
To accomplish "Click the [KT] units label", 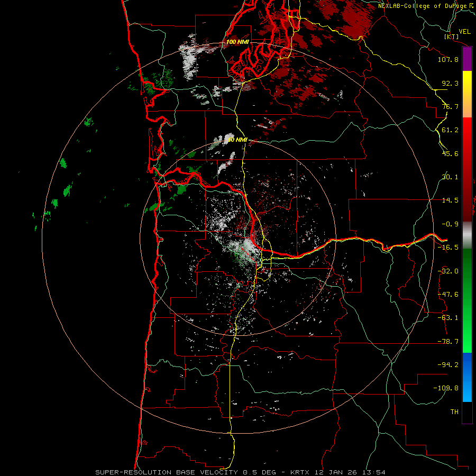I will [452, 36].
